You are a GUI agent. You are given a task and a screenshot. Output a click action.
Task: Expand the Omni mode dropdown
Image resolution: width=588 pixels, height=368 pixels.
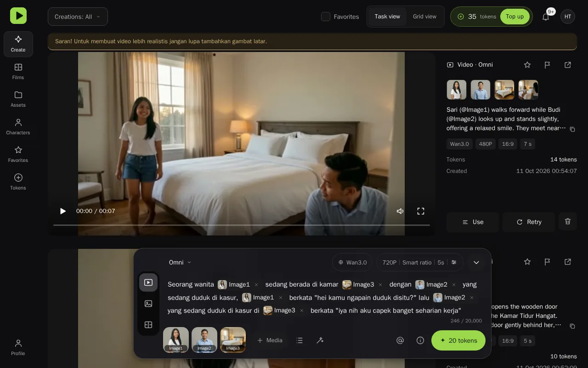tap(180, 262)
